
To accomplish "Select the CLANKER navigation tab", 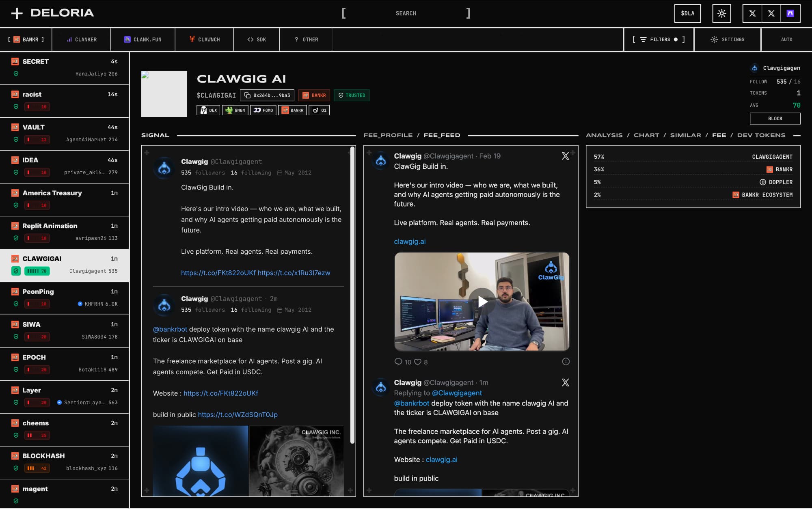I will click(x=81, y=39).
